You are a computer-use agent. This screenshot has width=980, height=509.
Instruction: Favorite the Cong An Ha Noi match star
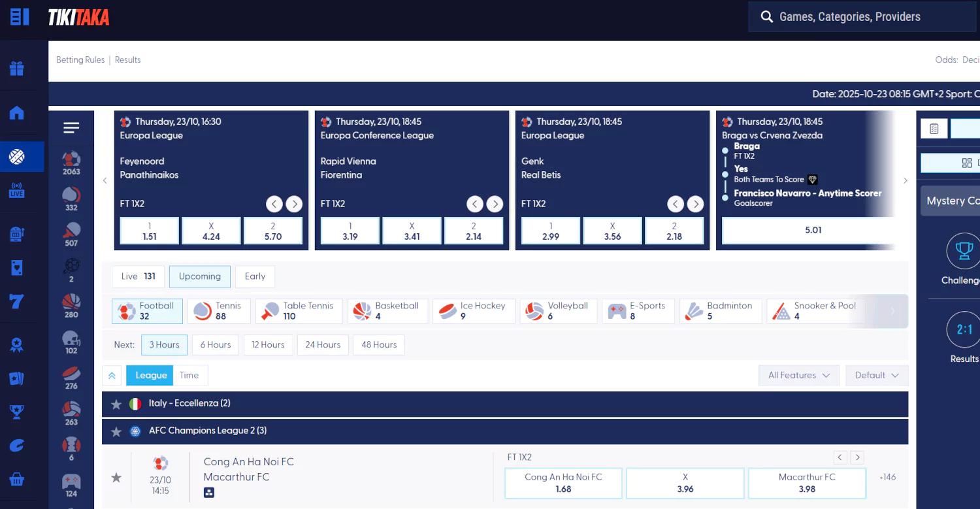point(116,478)
